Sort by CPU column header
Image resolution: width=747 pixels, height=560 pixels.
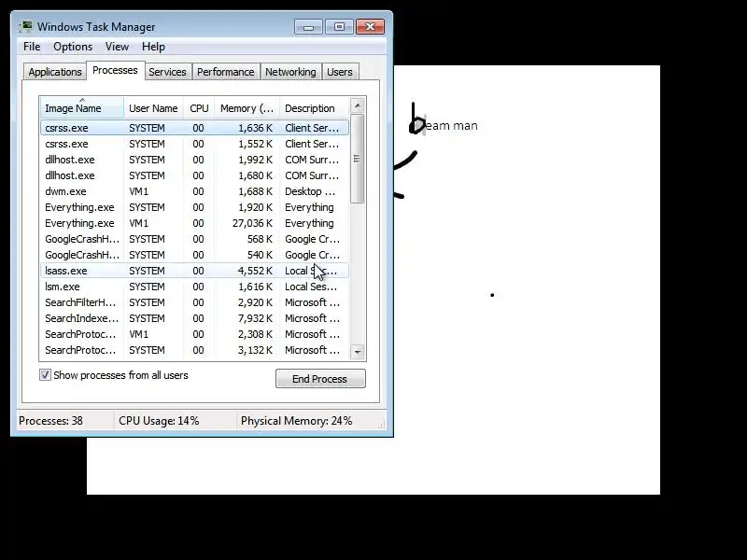199,108
